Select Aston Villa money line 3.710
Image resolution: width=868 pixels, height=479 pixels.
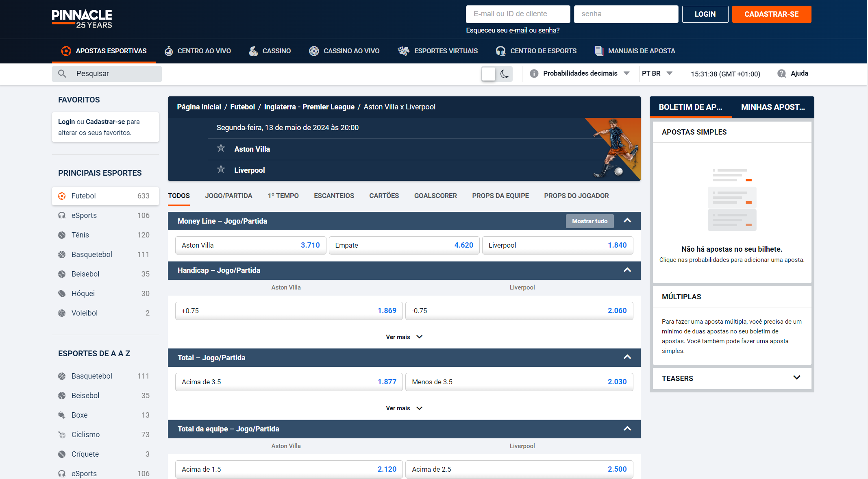point(250,246)
